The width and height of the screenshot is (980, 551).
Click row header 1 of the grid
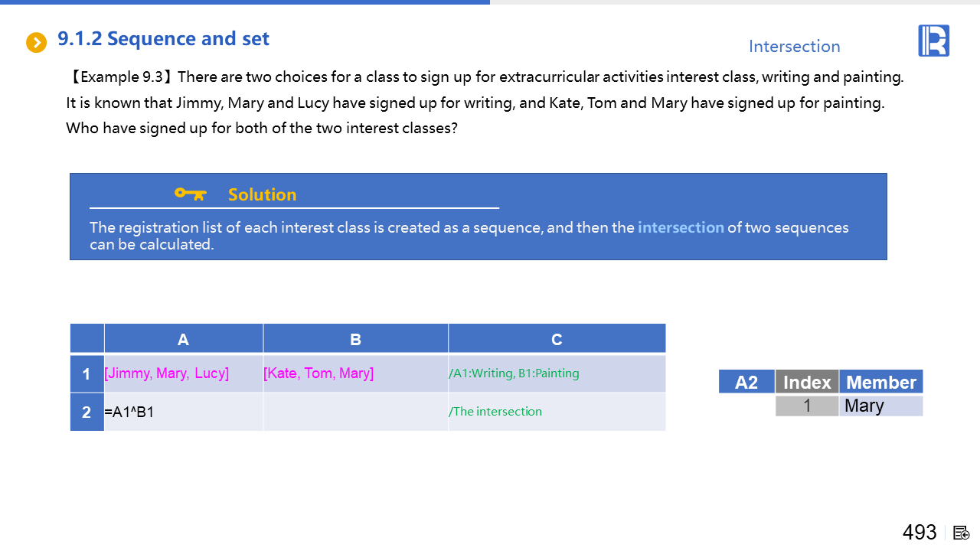click(87, 374)
